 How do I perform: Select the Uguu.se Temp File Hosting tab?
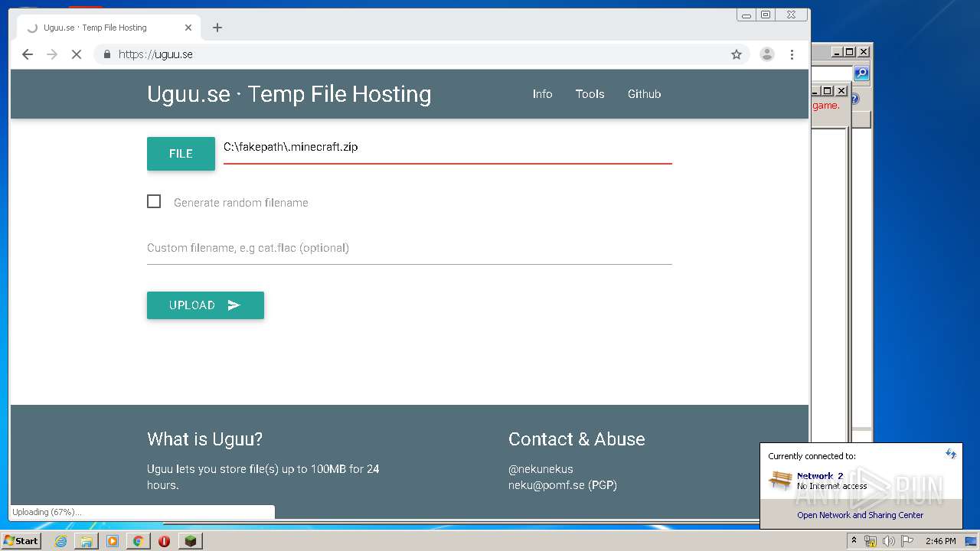coord(107,28)
